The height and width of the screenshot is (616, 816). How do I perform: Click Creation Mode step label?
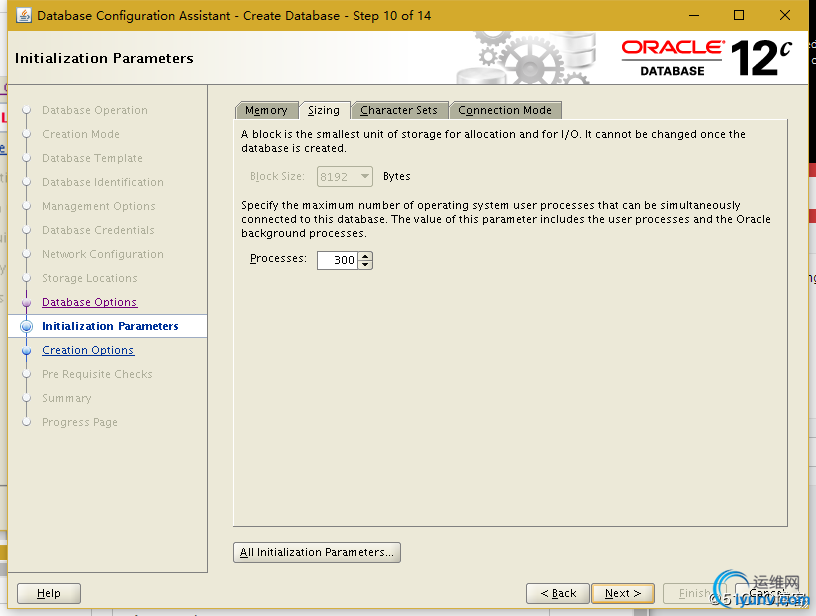[81, 134]
